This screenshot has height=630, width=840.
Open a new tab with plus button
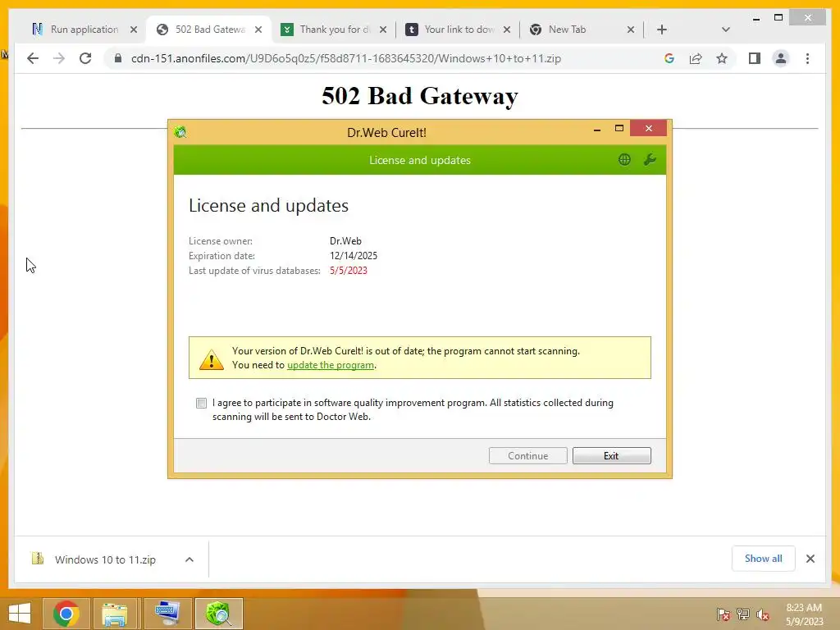pyautogui.click(x=662, y=30)
